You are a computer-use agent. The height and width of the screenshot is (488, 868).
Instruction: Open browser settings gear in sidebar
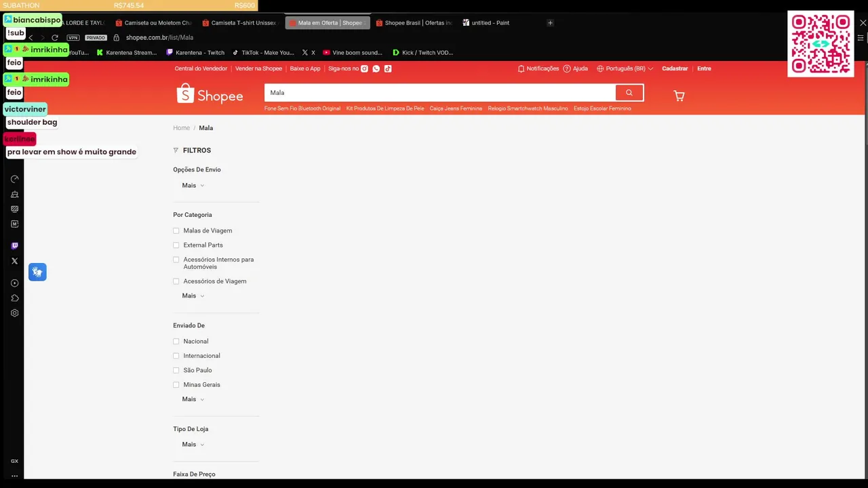pyautogui.click(x=14, y=313)
